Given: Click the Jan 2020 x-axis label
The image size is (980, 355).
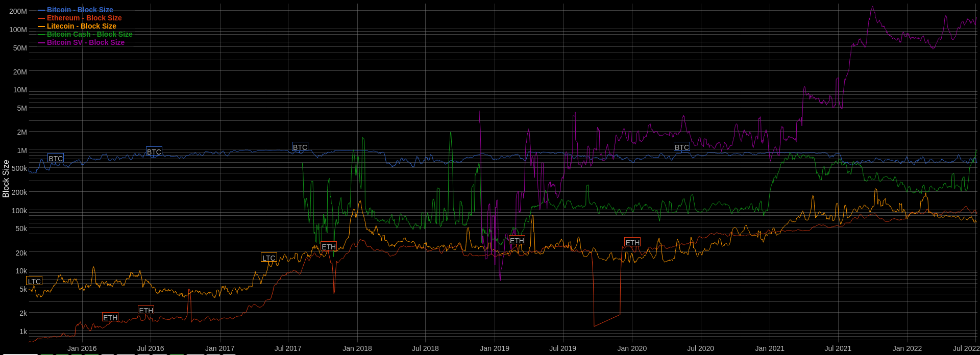Looking at the screenshot, I should click(632, 348).
